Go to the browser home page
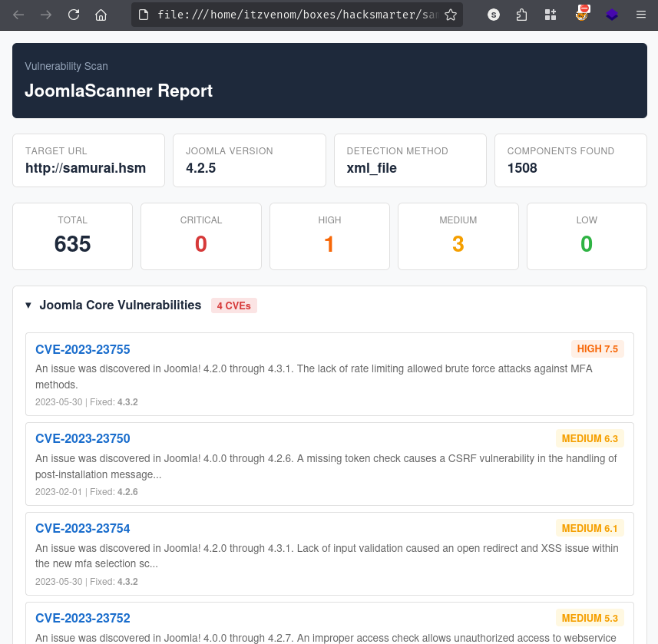Viewport: 658px width, 644px height. point(101,15)
